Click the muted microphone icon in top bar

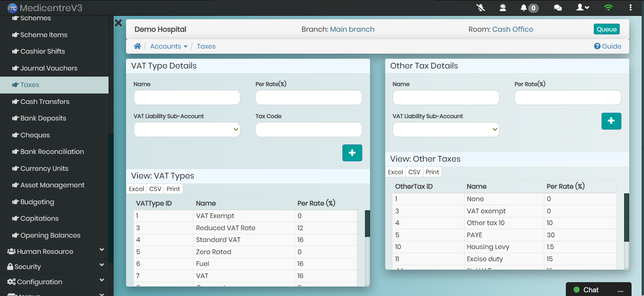(481, 7)
